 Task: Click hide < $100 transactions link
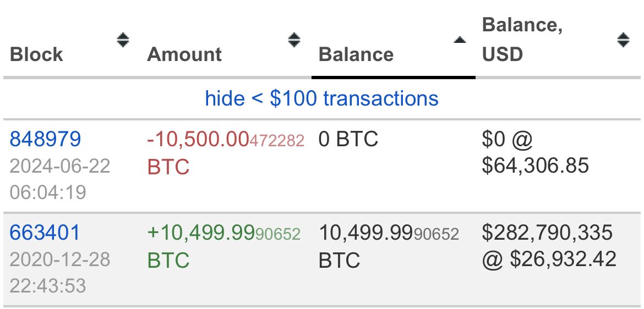click(321, 98)
